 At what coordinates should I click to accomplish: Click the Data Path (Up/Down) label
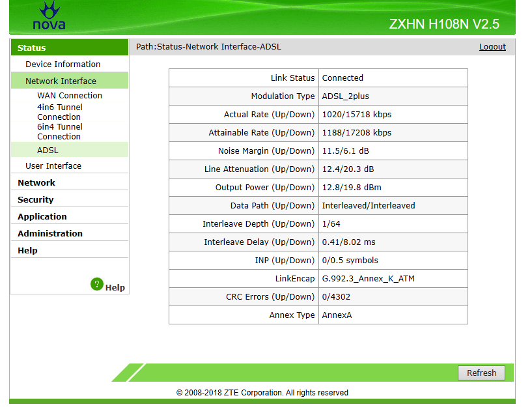click(272, 206)
